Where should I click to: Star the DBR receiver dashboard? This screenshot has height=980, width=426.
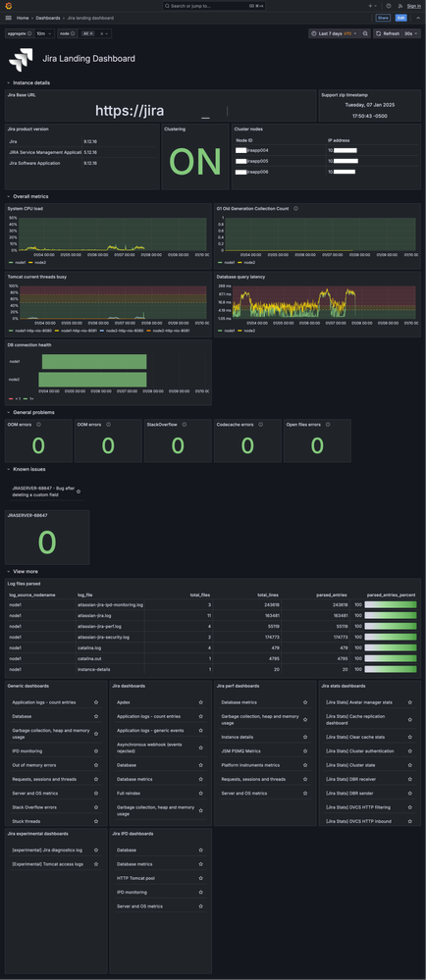coord(410,779)
